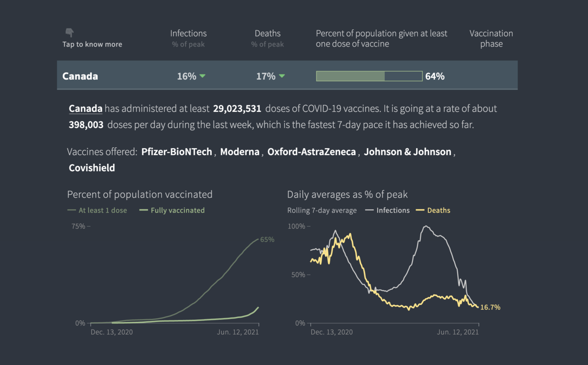Click Pfizer-BioNTech vaccine name
Viewport: 588px width, 365px height.
pos(176,152)
